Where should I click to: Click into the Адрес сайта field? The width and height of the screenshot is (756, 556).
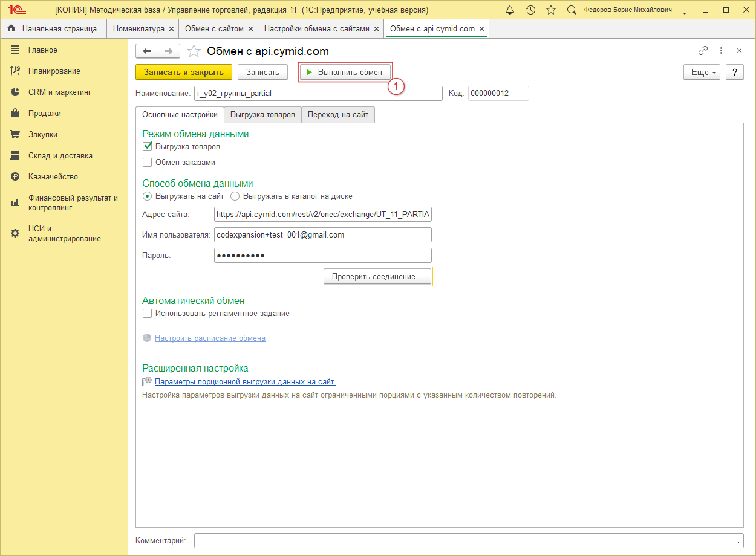322,215
